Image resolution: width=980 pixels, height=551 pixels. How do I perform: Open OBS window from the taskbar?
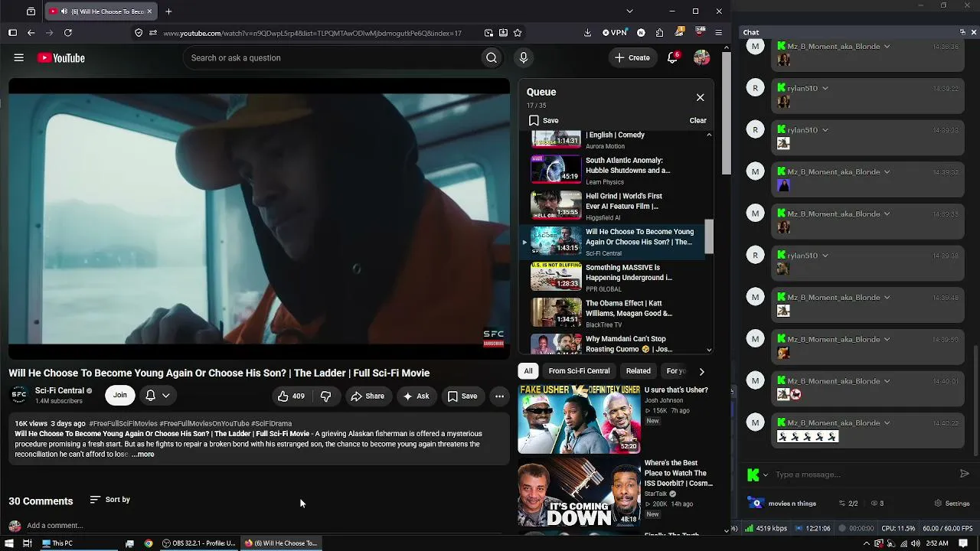tap(199, 543)
